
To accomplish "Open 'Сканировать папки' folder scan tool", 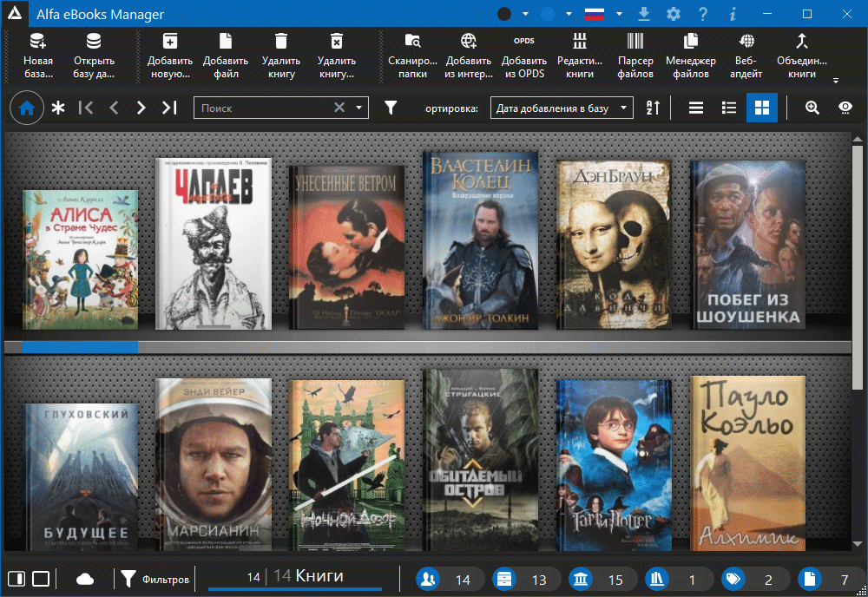I will pyautogui.click(x=412, y=56).
